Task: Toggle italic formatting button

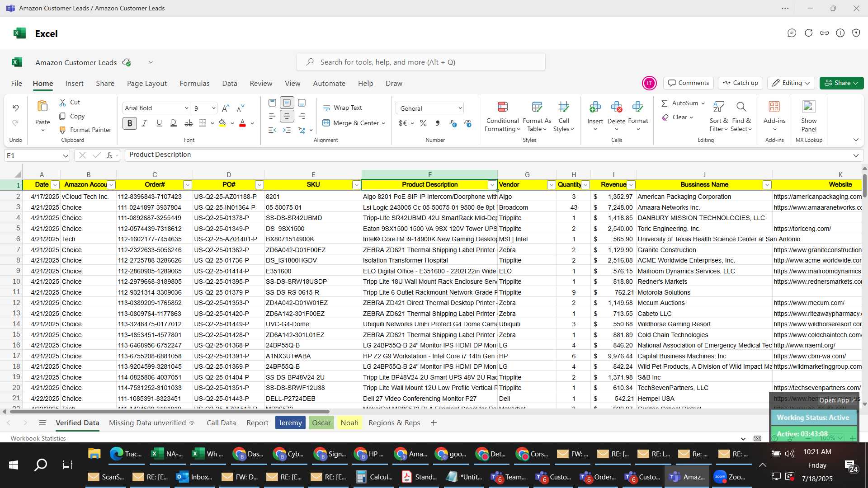Action: tap(145, 123)
